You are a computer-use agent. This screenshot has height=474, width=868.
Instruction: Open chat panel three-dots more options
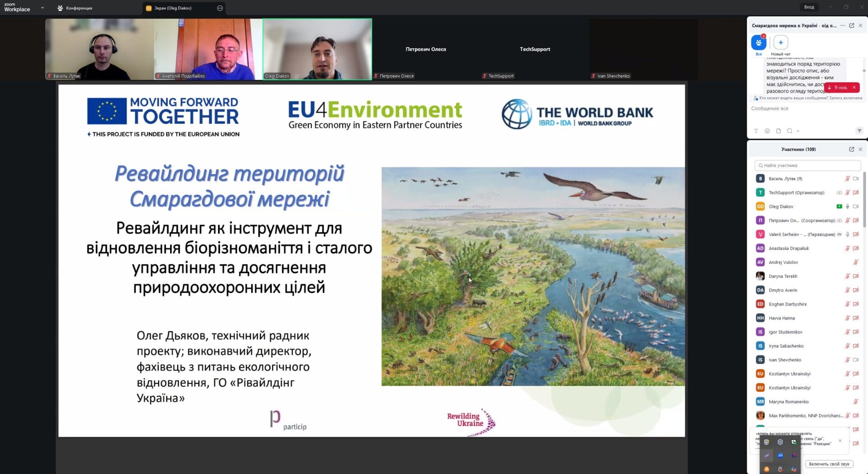843,26
